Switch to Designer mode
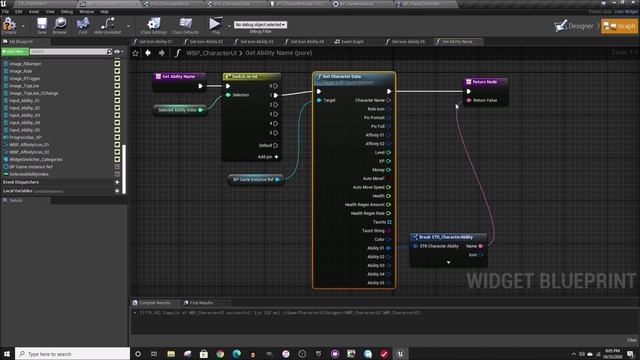This screenshot has width=640, height=360. coord(574,26)
